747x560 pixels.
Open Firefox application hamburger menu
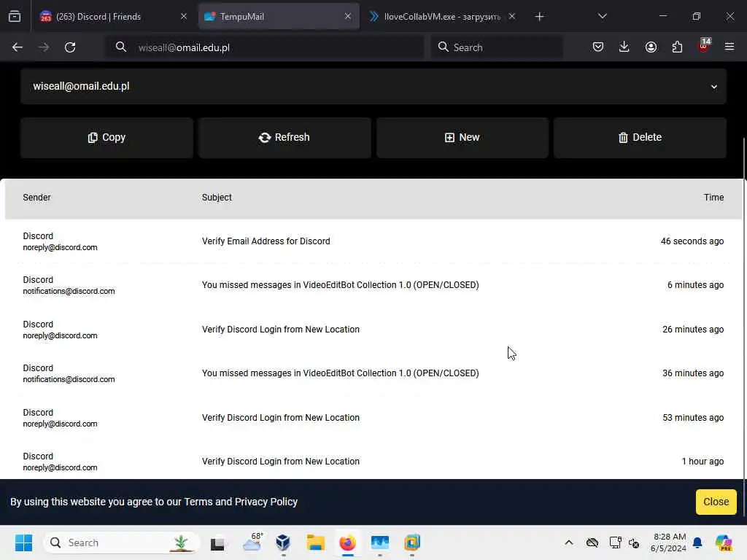729,47
